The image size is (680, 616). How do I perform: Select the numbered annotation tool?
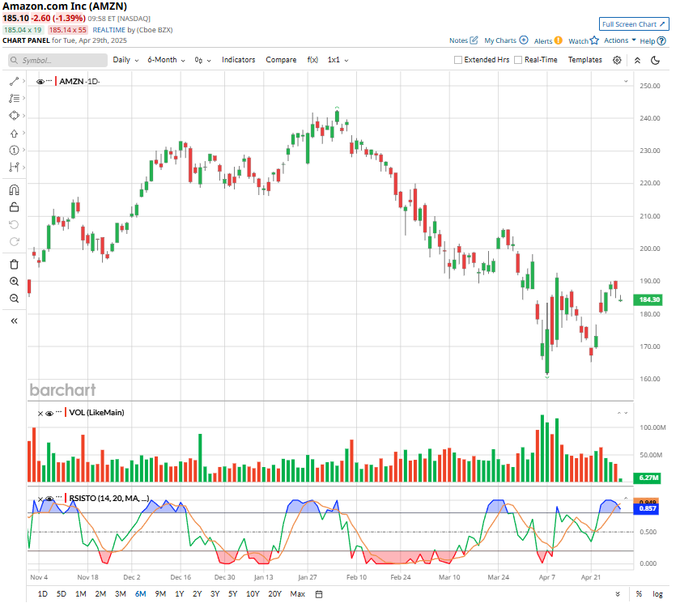tap(14, 151)
